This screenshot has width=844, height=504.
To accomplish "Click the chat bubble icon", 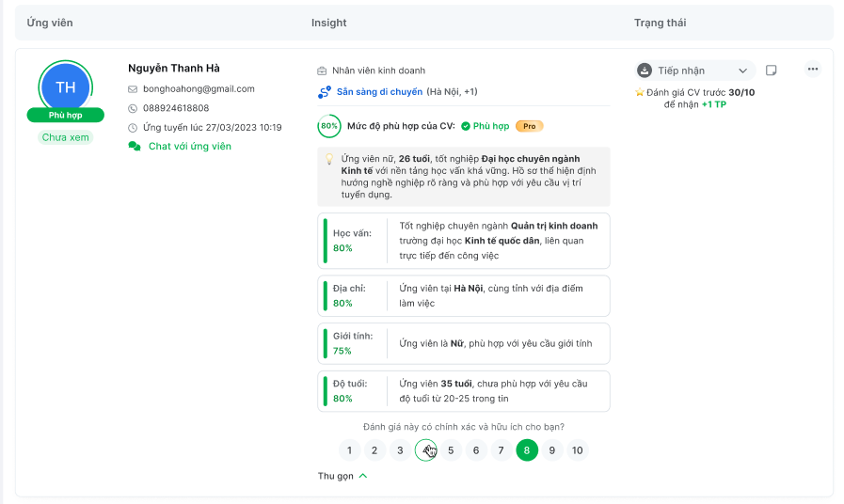I will coord(135,147).
